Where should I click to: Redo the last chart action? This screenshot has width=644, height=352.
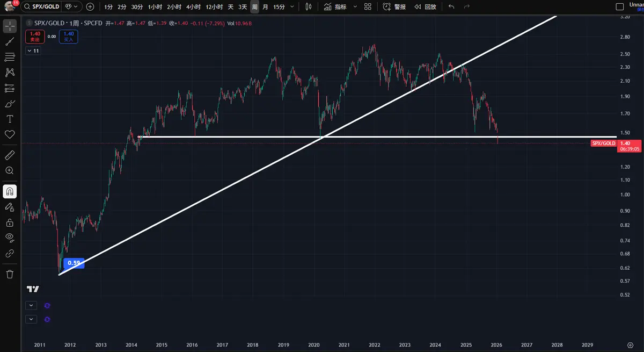(466, 7)
